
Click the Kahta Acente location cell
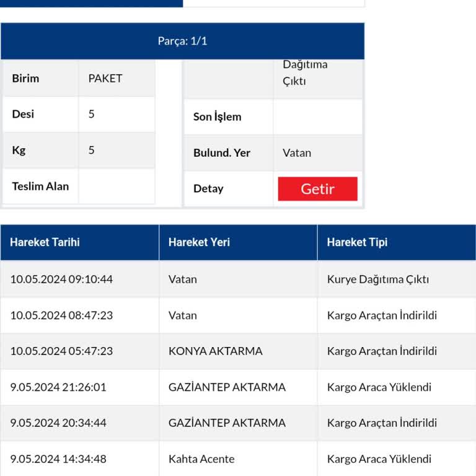pyautogui.click(x=201, y=459)
